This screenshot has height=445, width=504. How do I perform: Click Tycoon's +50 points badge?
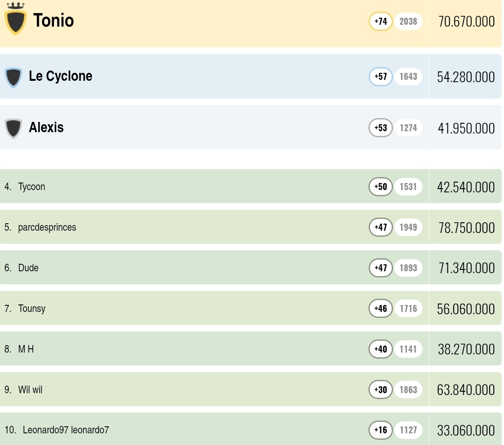tap(381, 187)
